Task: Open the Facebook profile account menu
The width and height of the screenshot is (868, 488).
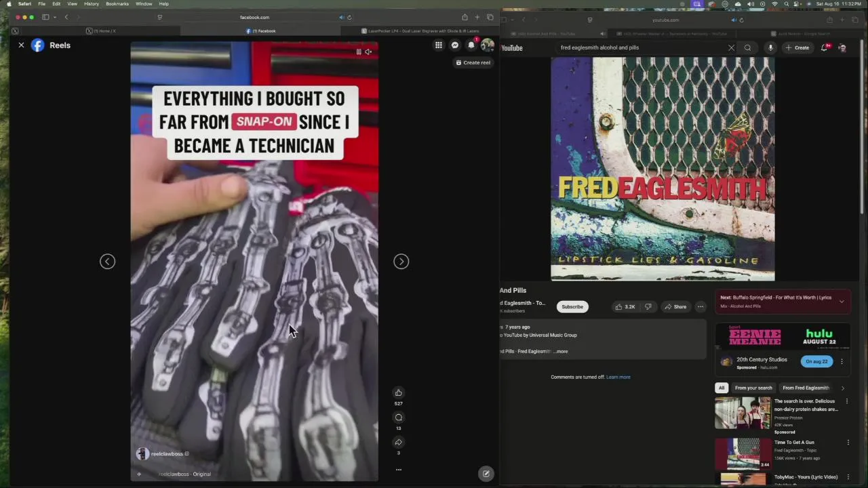Action: click(488, 45)
